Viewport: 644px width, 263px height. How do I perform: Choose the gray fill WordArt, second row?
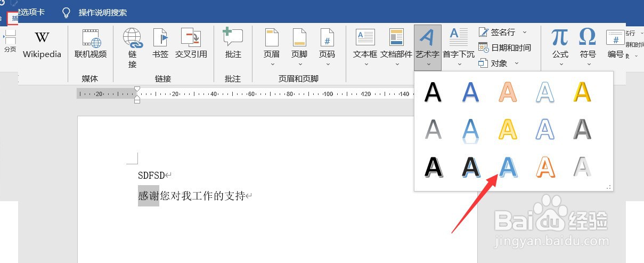pos(433,130)
